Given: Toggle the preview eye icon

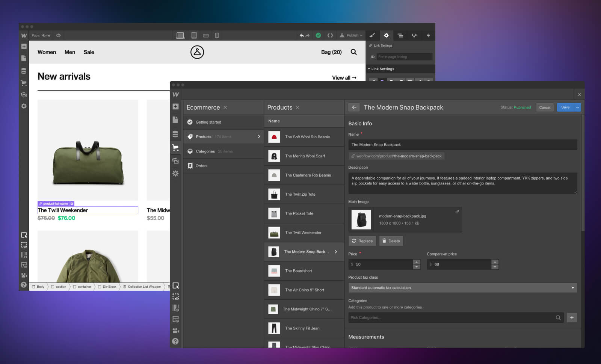Looking at the screenshot, I should (59, 35).
